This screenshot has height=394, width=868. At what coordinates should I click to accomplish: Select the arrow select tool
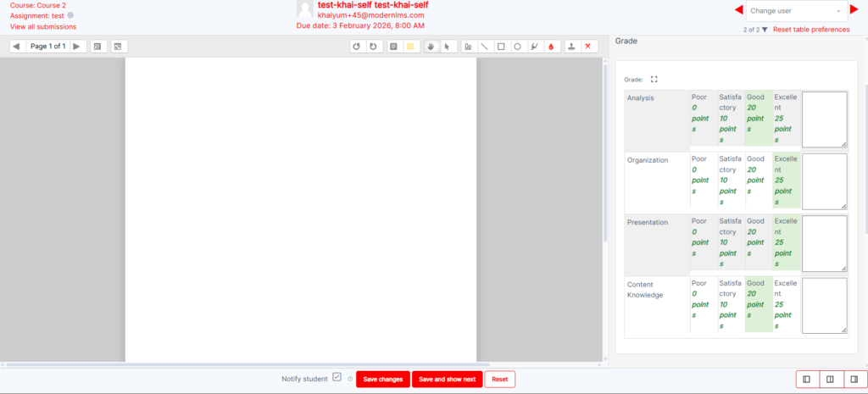tap(448, 47)
